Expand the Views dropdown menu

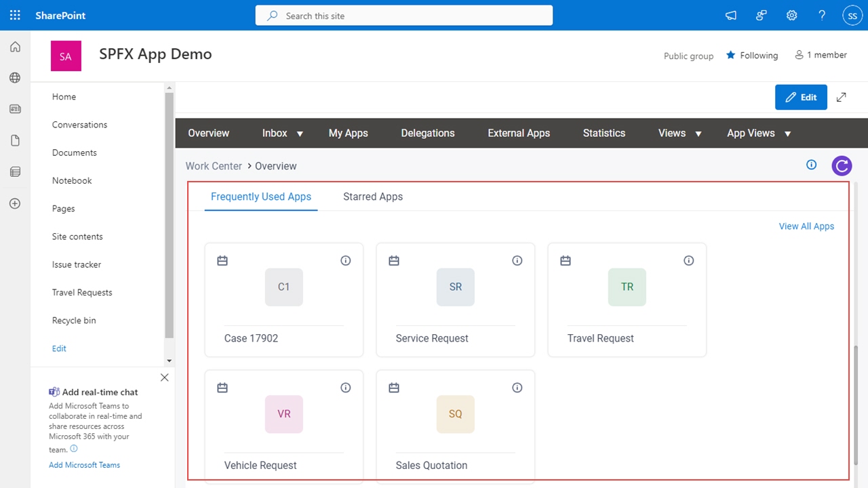click(x=698, y=134)
